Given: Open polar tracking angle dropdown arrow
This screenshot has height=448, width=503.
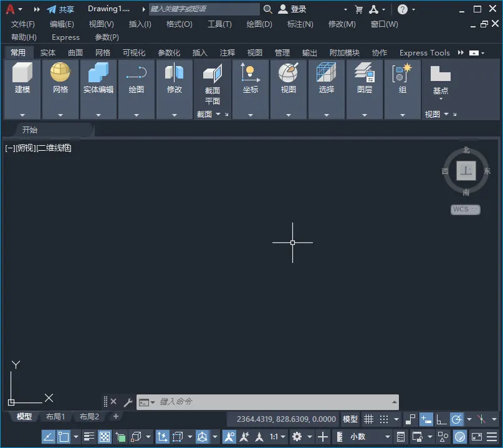Looking at the screenshot, I should tap(469, 419).
